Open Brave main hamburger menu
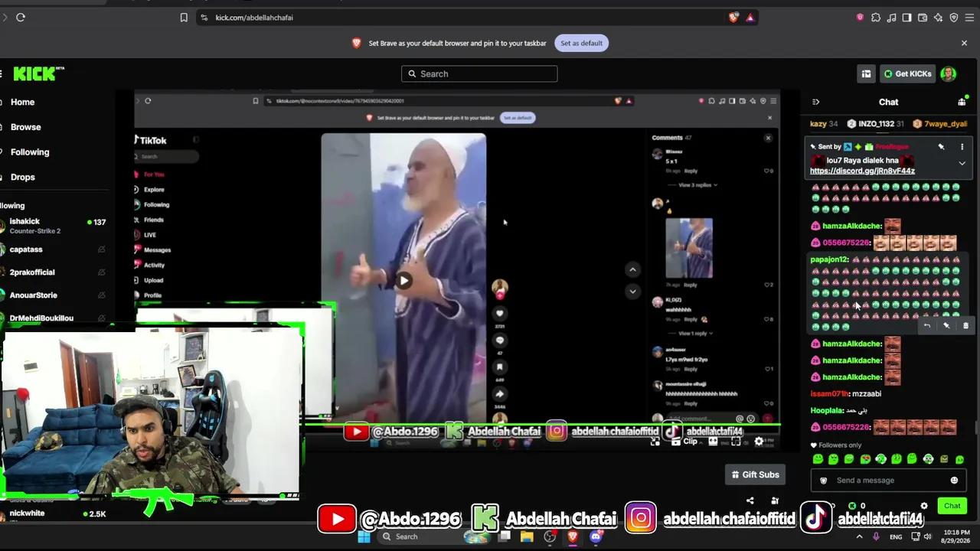 (969, 18)
